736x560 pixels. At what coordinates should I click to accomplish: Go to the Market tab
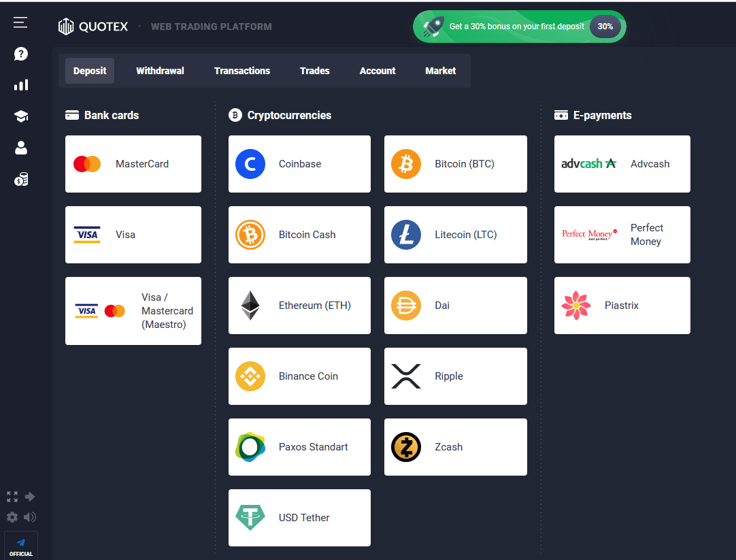click(x=440, y=71)
